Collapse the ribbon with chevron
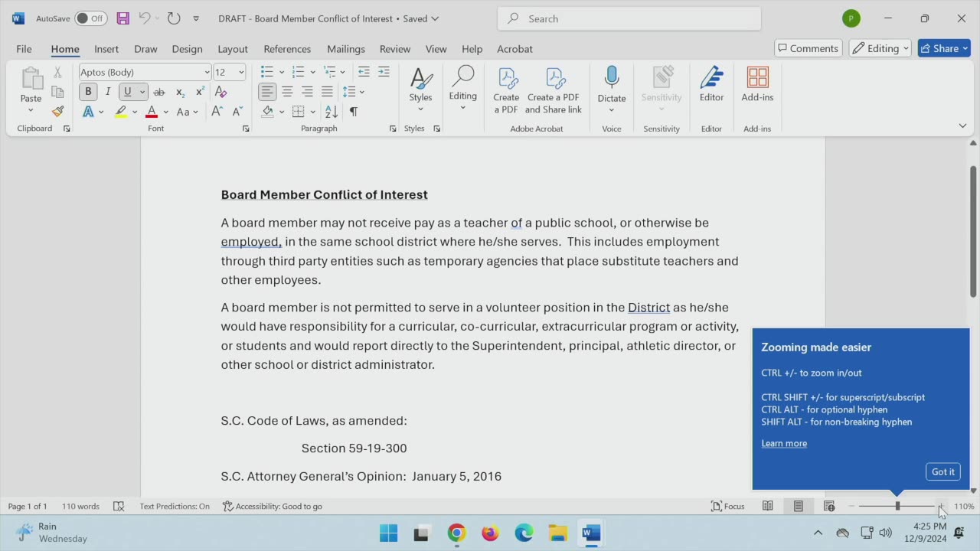This screenshot has width=980, height=551. pos(962,126)
